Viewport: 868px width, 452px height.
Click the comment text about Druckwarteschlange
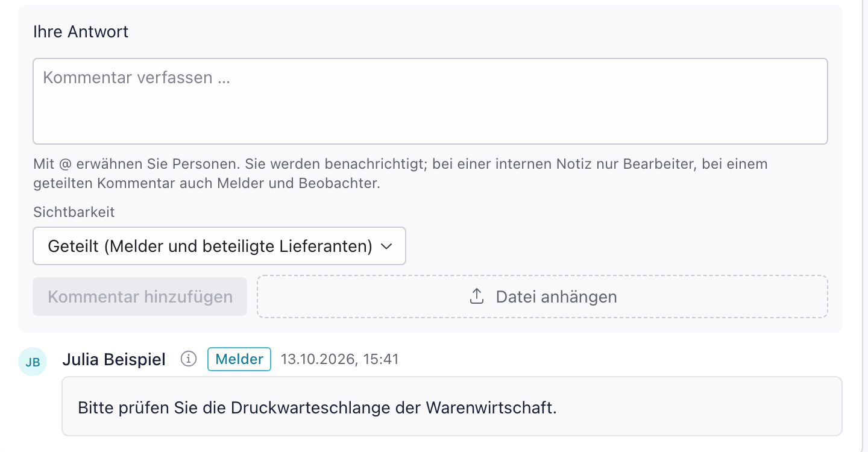point(317,407)
